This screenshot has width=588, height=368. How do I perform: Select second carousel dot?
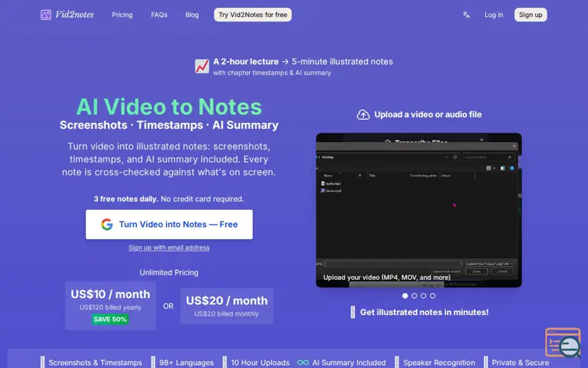[414, 296]
